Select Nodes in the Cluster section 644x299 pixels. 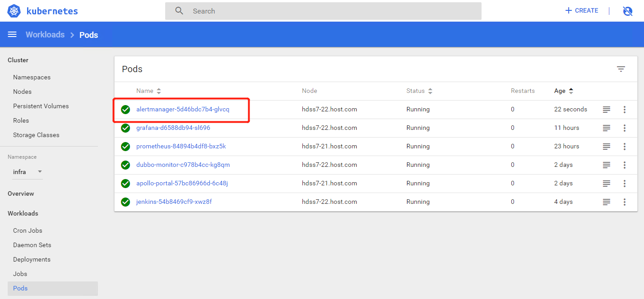(22, 92)
